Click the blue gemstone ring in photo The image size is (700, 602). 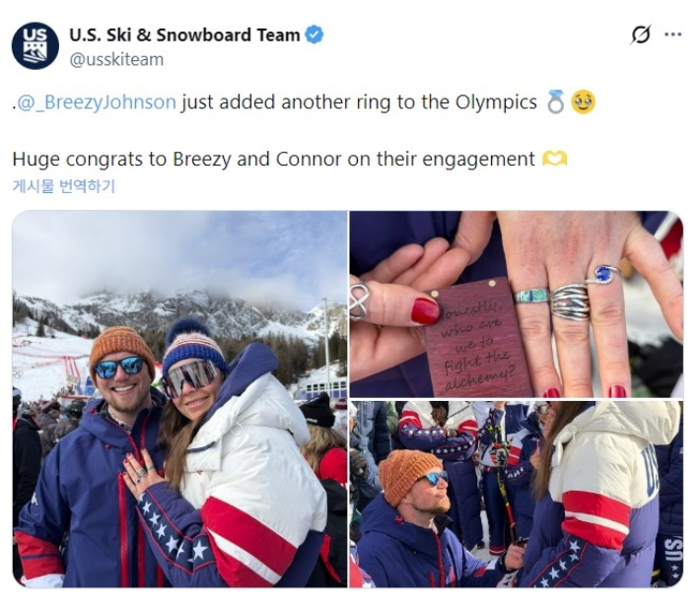(x=603, y=274)
